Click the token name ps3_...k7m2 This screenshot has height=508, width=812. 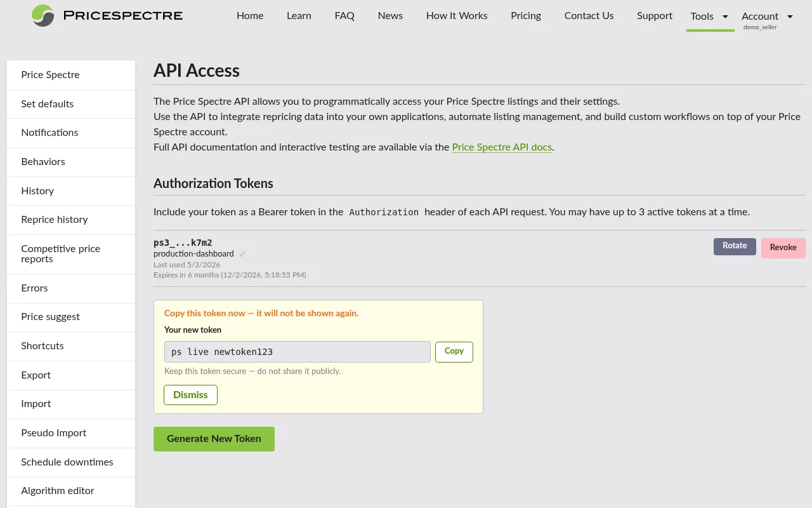pyautogui.click(x=183, y=243)
